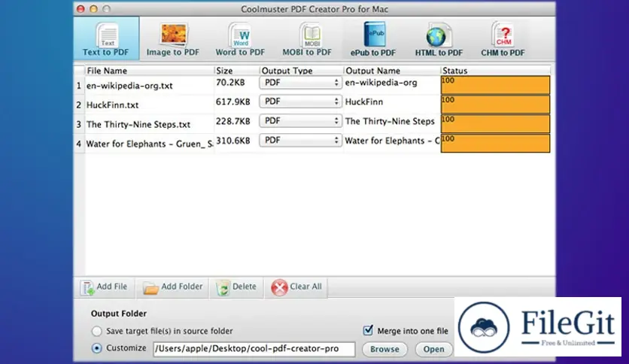Viewport: 629px width, 364px height.
Task: Click the Open output folder button
Action: pos(433,349)
